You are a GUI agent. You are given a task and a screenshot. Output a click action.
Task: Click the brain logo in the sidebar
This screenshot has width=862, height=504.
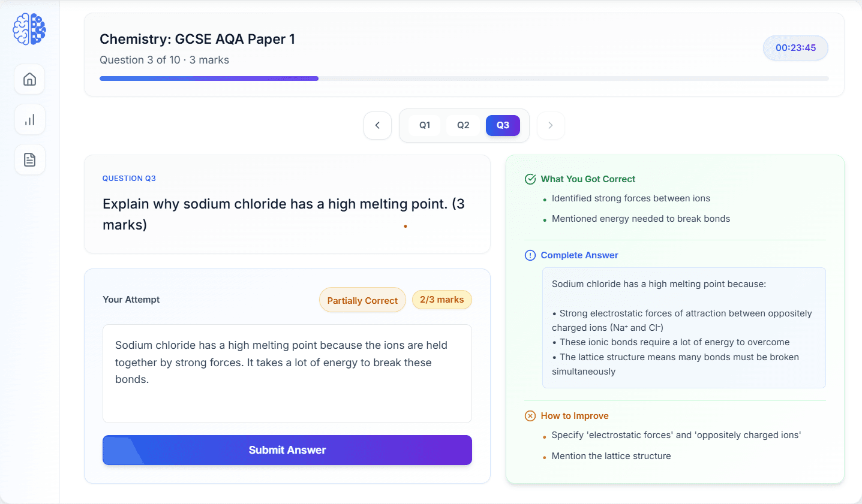tap(29, 28)
